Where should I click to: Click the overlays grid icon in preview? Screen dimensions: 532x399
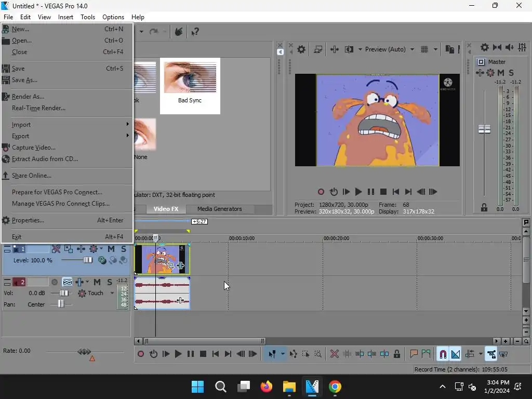coord(424,49)
